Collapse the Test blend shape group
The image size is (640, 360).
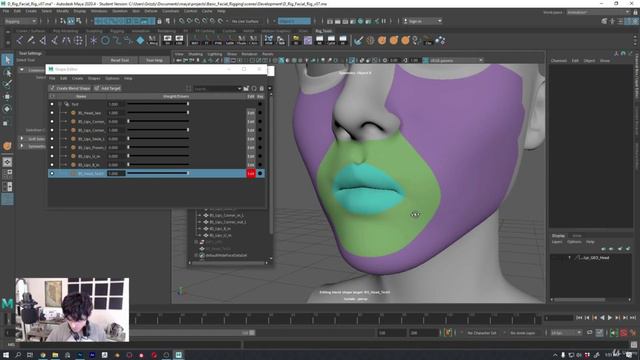pos(60,104)
